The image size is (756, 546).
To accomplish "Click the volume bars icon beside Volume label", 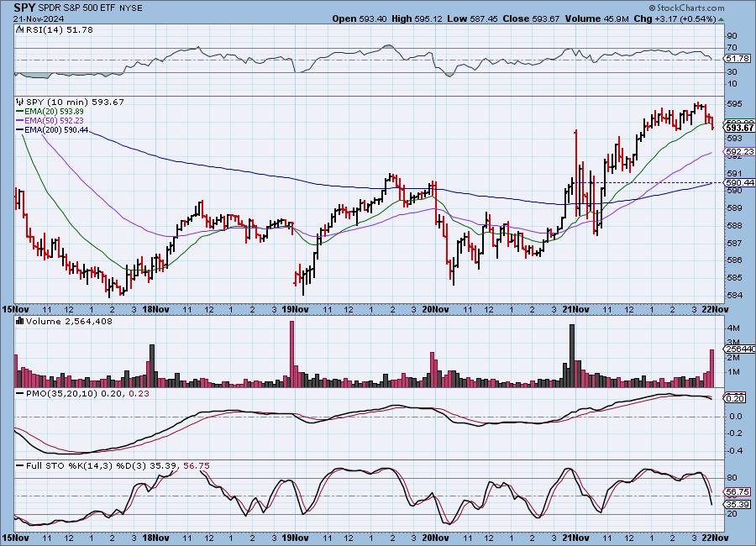I will (x=20, y=321).
